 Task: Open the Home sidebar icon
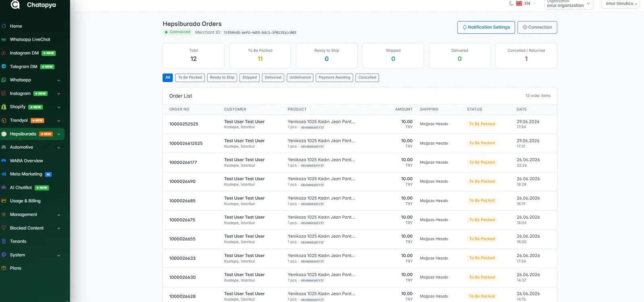(4, 26)
